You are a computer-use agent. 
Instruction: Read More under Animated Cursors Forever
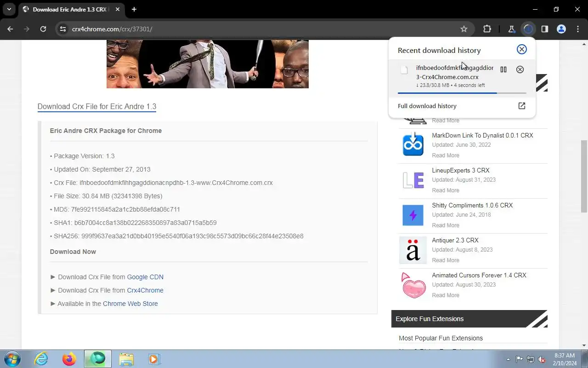(446, 295)
